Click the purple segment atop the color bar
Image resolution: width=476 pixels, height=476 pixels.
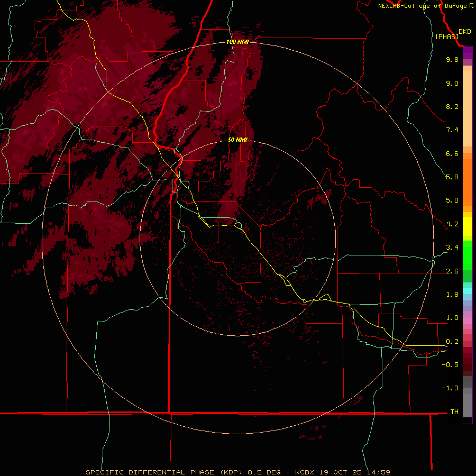[x=467, y=53]
